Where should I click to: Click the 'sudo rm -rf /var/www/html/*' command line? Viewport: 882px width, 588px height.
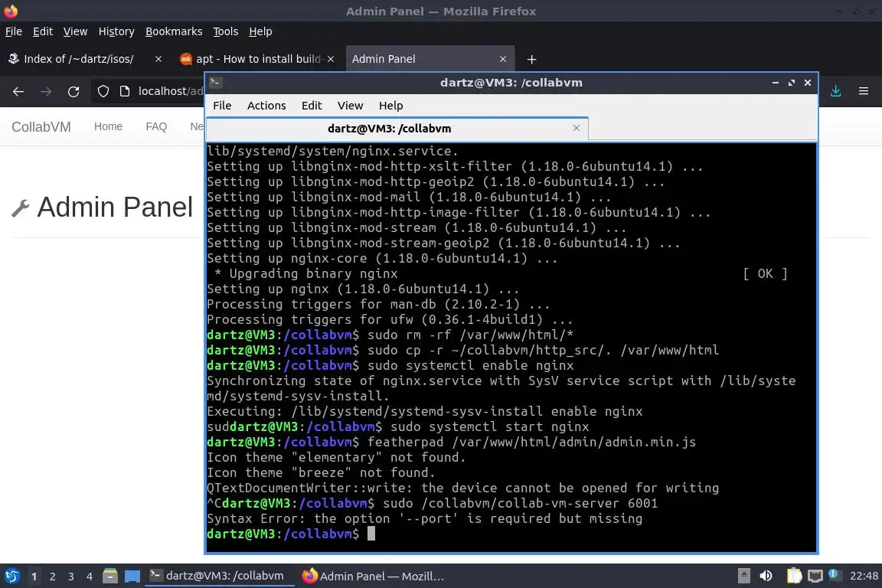[x=390, y=335]
